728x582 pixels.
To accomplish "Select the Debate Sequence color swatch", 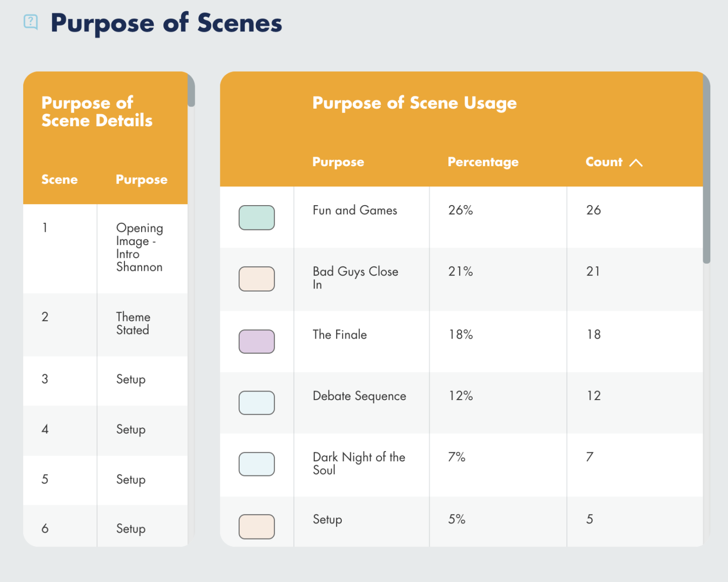I will coord(257,403).
